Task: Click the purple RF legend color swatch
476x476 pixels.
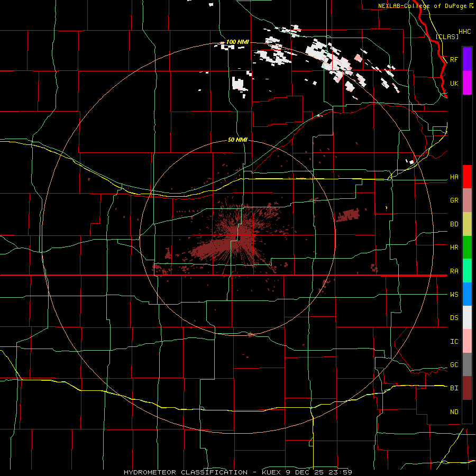Action: [x=467, y=59]
